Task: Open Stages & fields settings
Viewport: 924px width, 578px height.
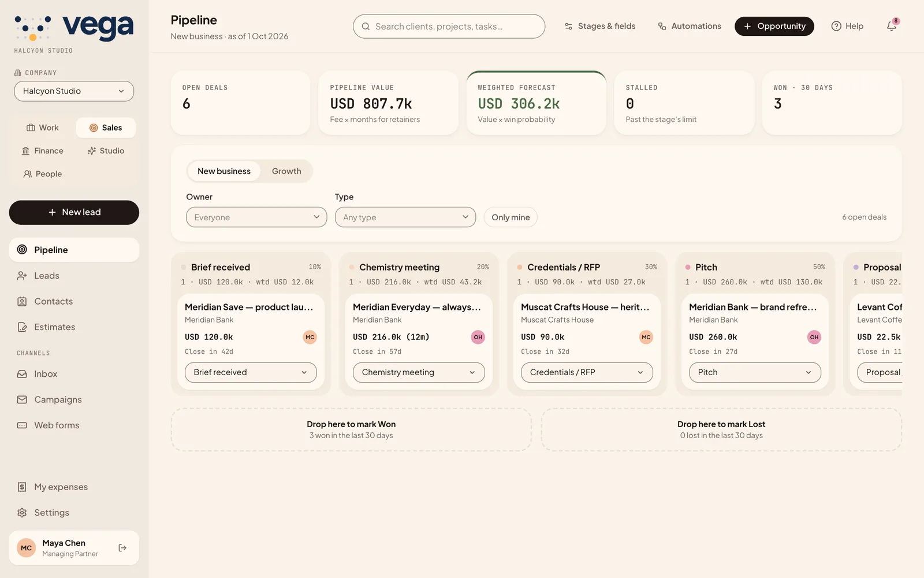Action: pyautogui.click(x=599, y=26)
